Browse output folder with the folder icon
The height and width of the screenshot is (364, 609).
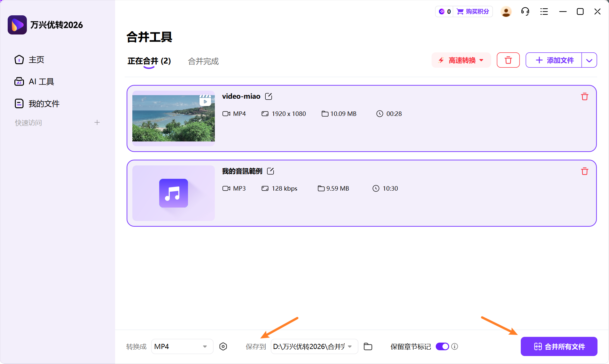pyautogui.click(x=368, y=346)
